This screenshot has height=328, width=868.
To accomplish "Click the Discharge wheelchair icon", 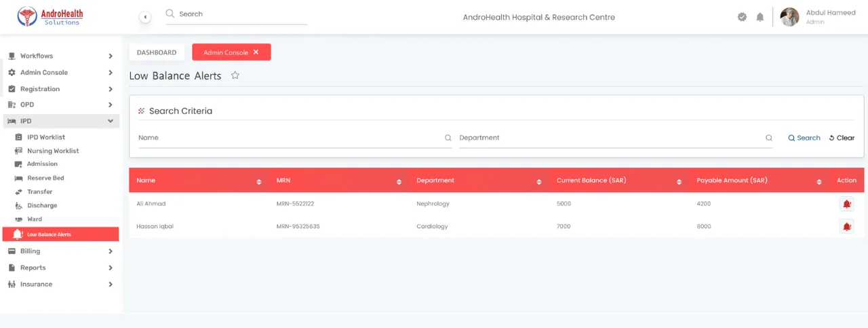I will tap(19, 205).
